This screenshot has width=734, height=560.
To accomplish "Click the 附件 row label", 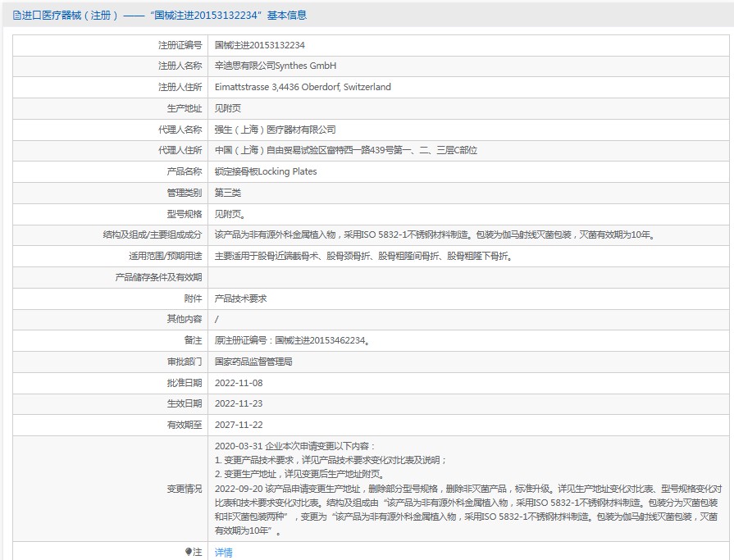I will 193,298.
